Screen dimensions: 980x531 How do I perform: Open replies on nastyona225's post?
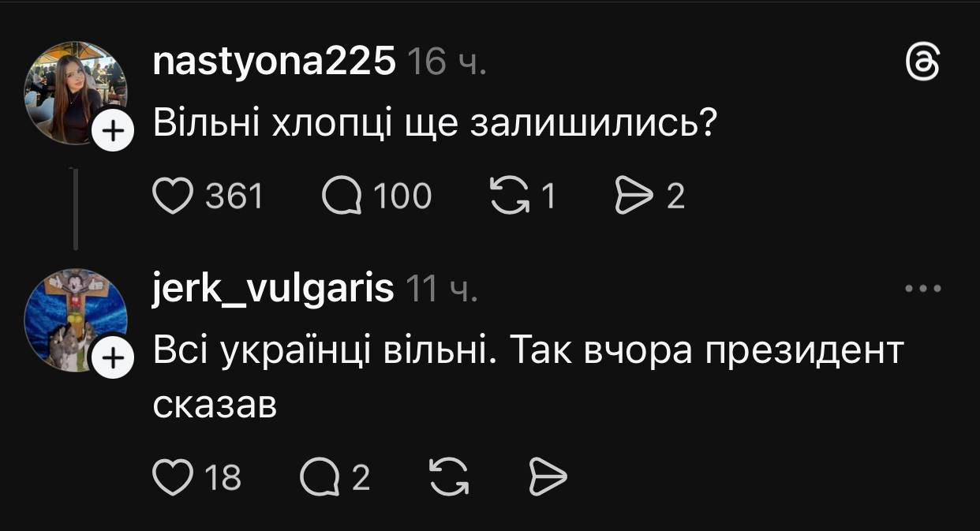(x=340, y=196)
